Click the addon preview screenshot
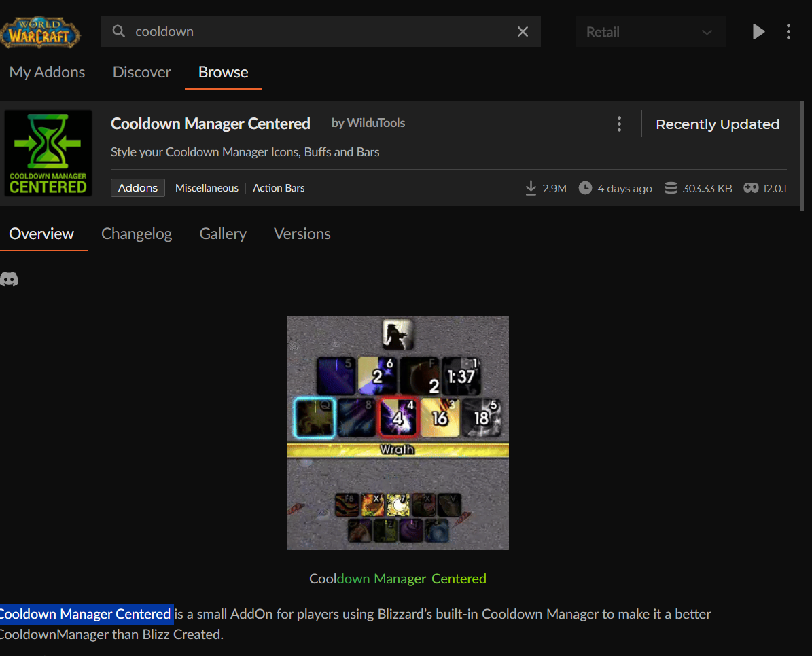This screenshot has width=812, height=656. click(x=398, y=433)
